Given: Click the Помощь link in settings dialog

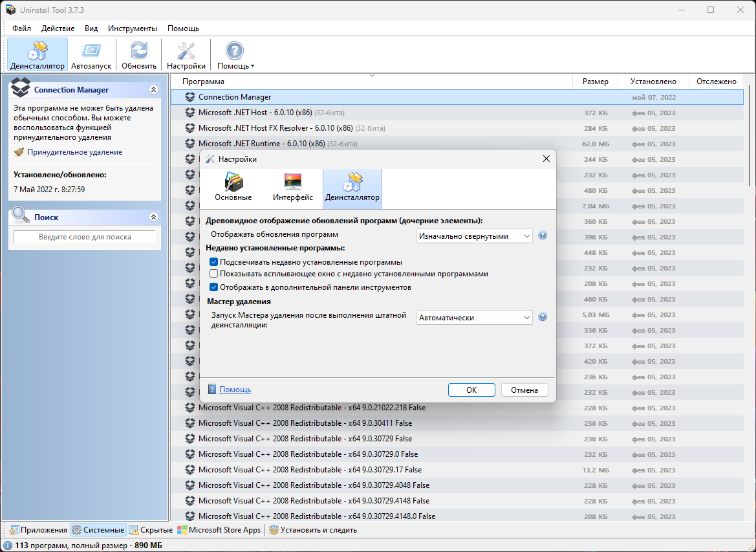Looking at the screenshot, I should tap(235, 390).
